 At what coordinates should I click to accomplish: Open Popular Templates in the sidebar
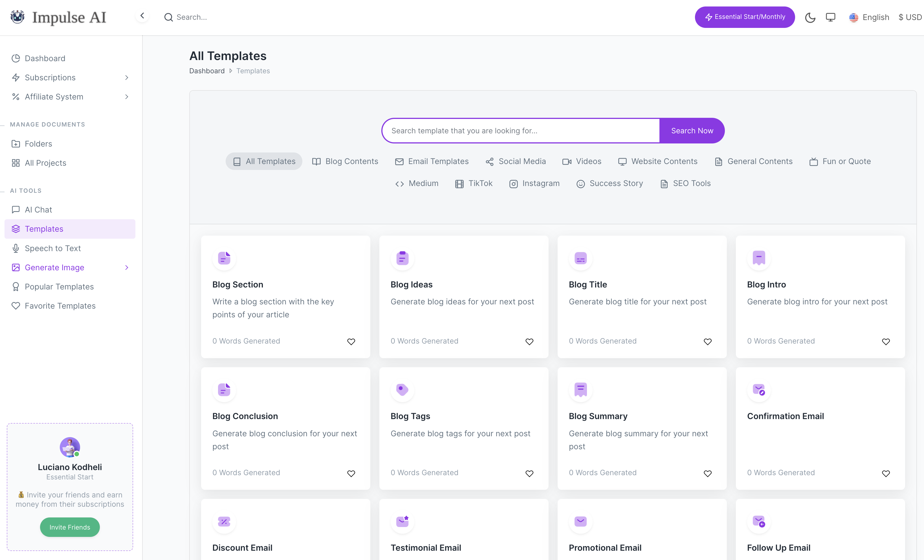click(70, 286)
